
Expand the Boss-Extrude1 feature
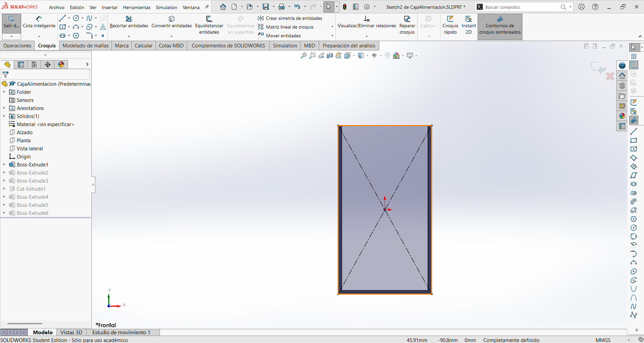(x=4, y=164)
